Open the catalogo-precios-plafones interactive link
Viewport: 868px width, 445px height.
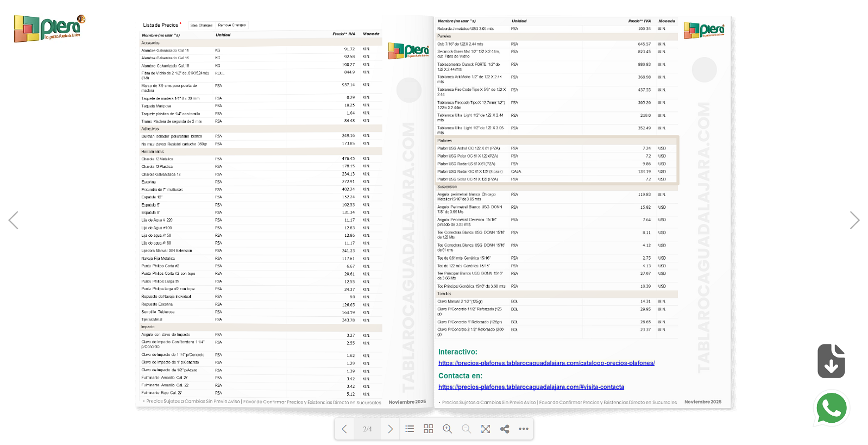546,363
